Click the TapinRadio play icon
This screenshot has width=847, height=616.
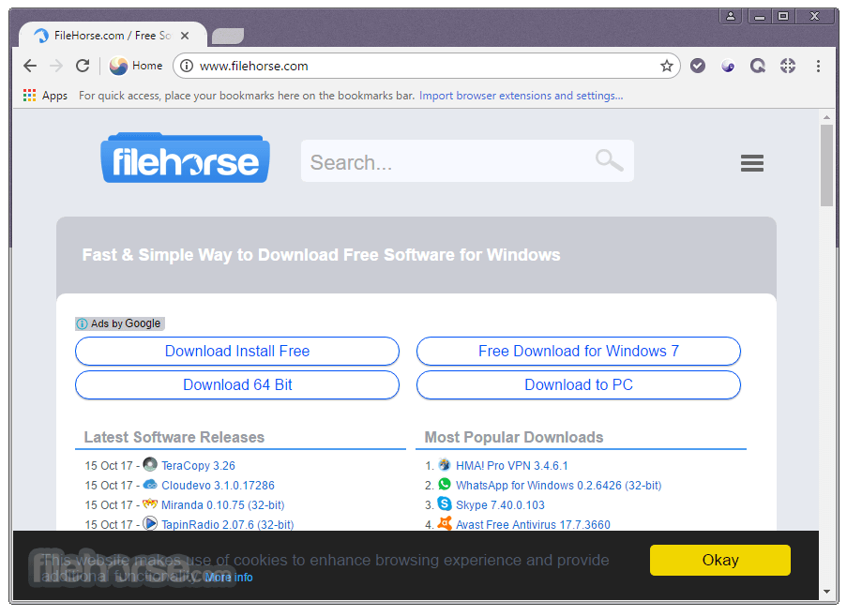(x=150, y=523)
